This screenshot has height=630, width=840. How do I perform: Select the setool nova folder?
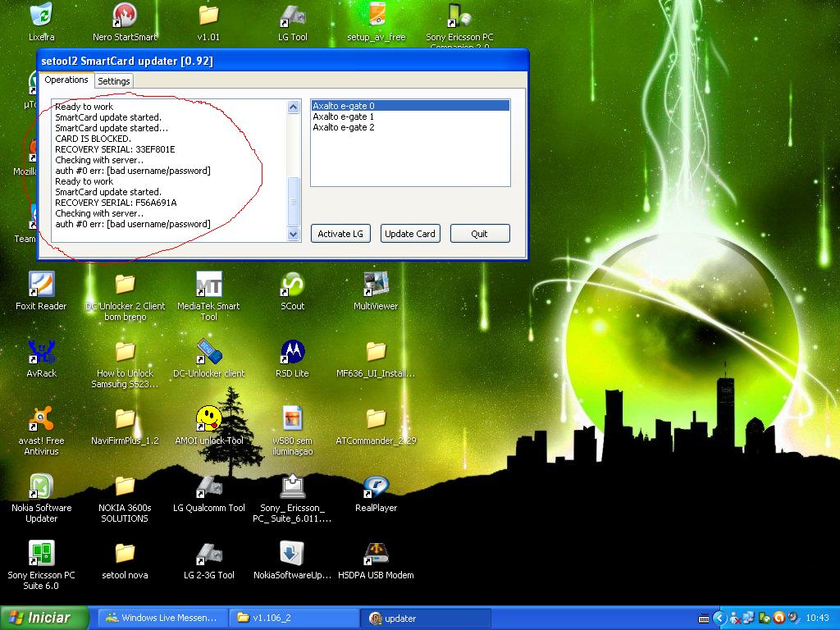coord(125,553)
